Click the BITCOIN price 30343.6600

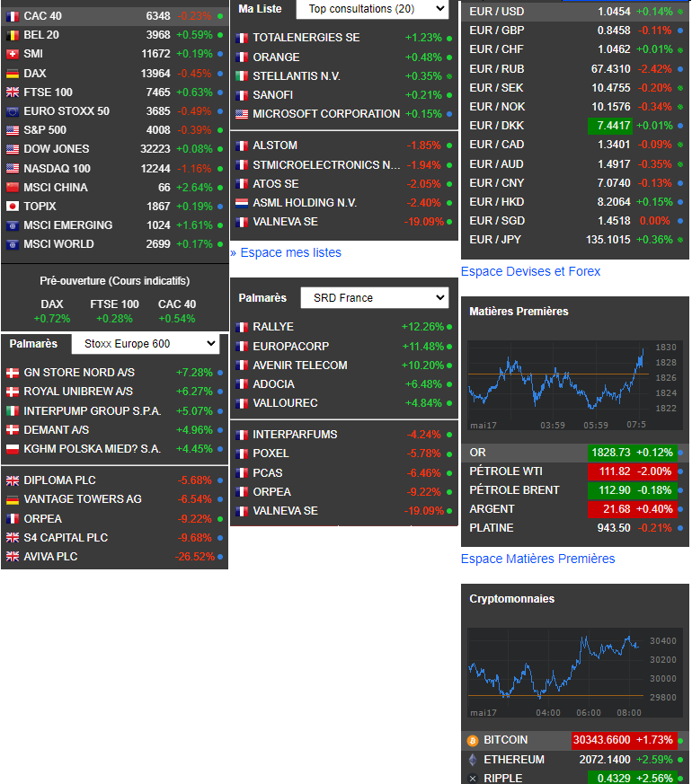(601, 740)
